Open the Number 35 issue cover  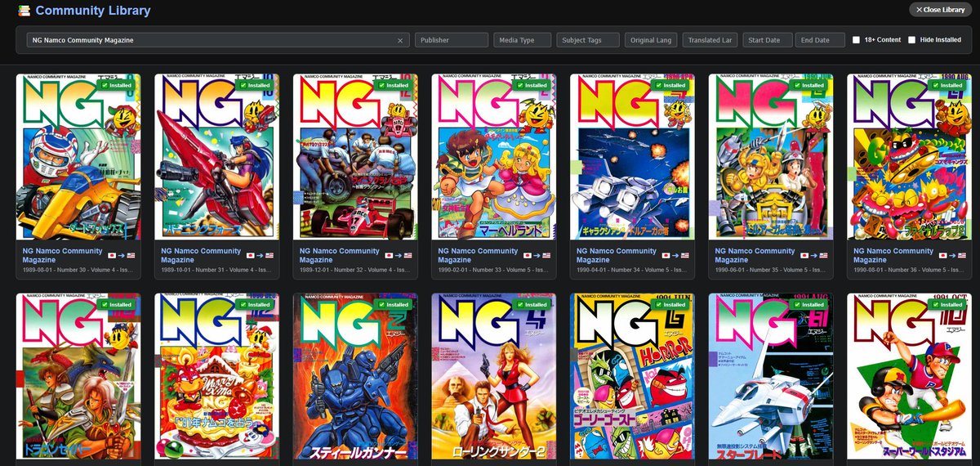[x=771, y=156]
